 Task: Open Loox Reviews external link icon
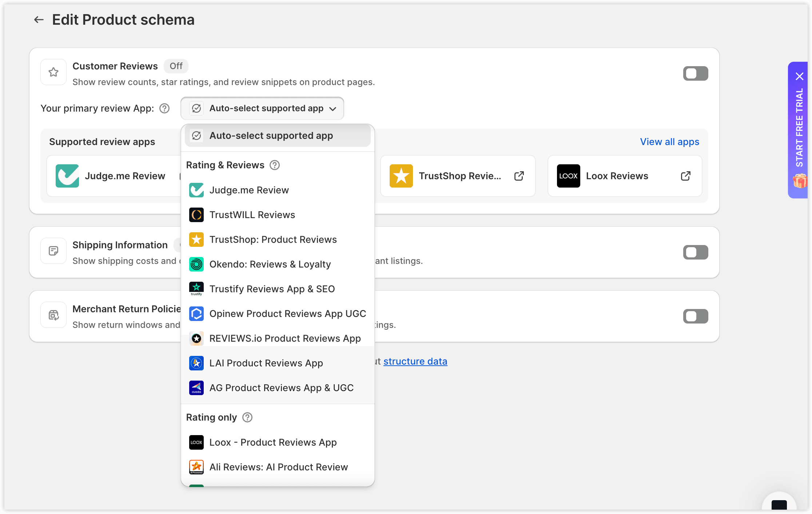(686, 176)
